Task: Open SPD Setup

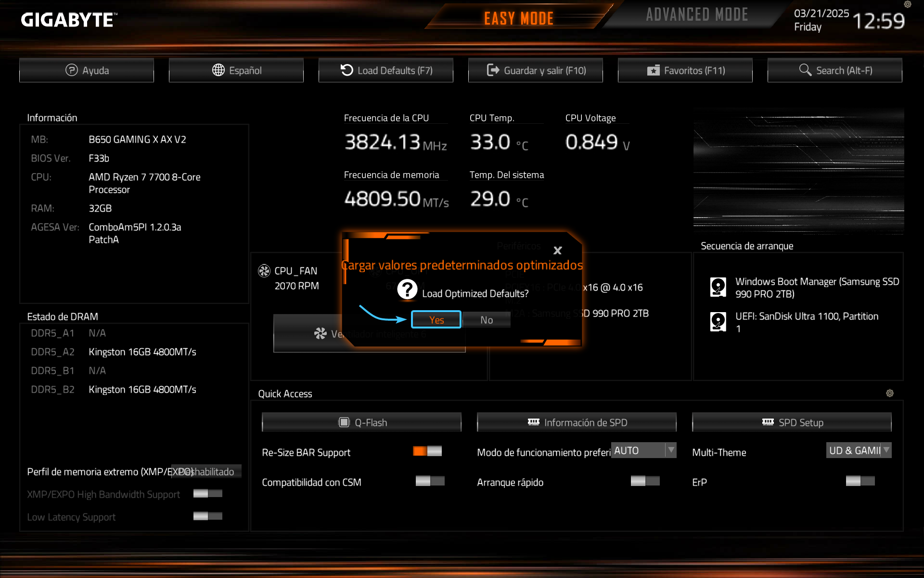Action: click(792, 422)
